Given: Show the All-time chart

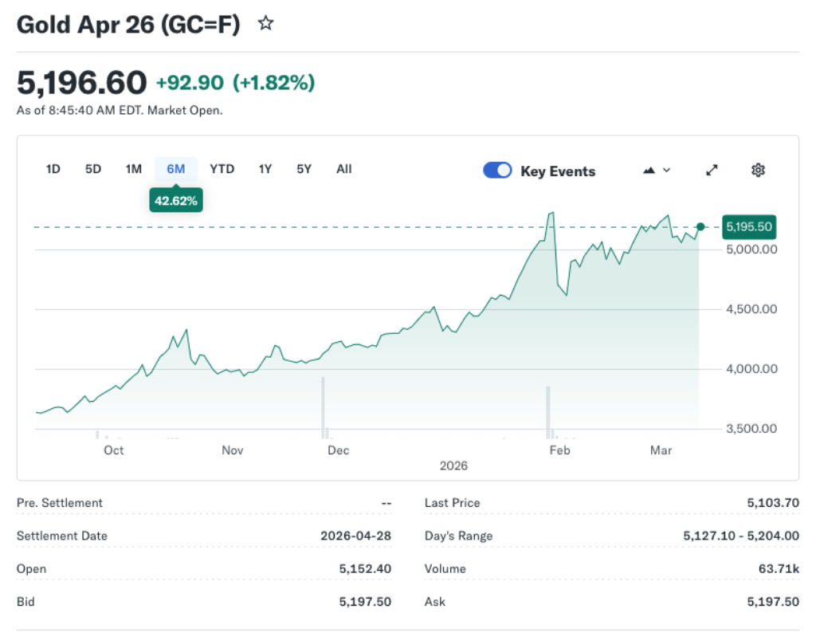Looking at the screenshot, I should [343, 169].
